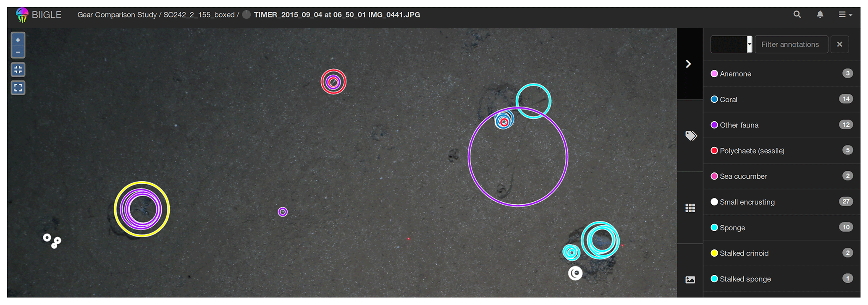Fit image to view using the shrink-arrows icon
Screen dimensions: 868x305
(x=18, y=70)
